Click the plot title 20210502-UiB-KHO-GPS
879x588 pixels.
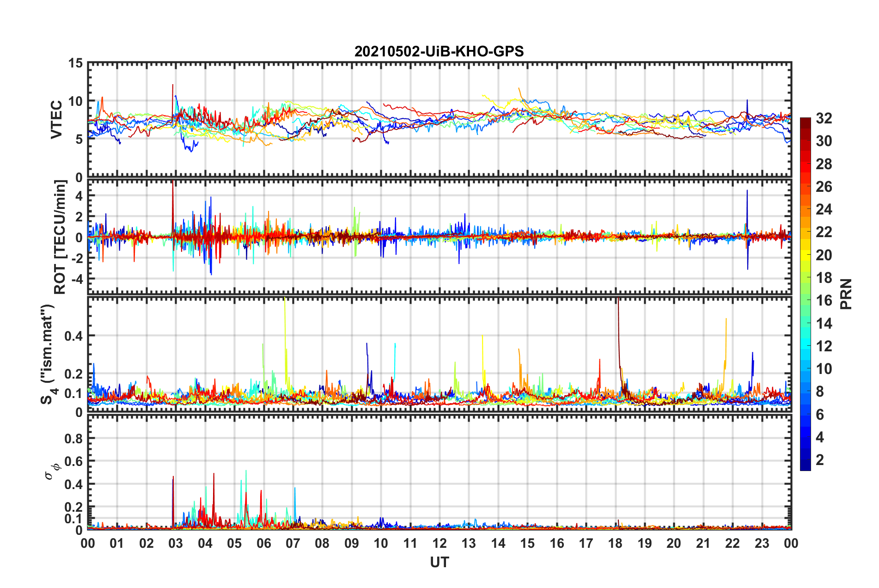439,51
